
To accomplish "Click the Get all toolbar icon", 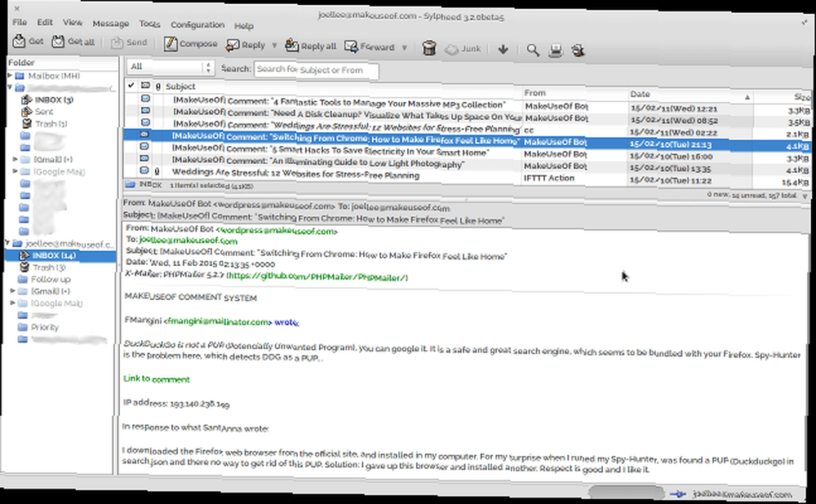I will click(x=58, y=41).
